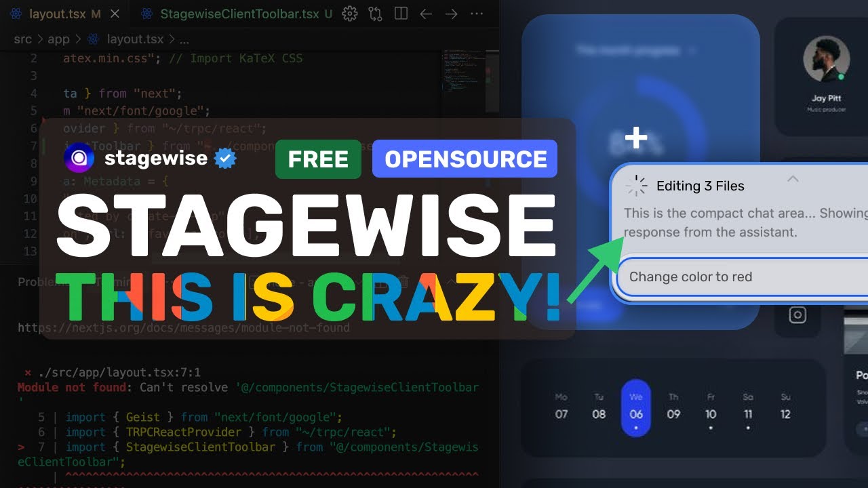Image resolution: width=868 pixels, height=488 pixels.
Task: Open changes compare icon in editor toolbar
Action: coord(375,14)
